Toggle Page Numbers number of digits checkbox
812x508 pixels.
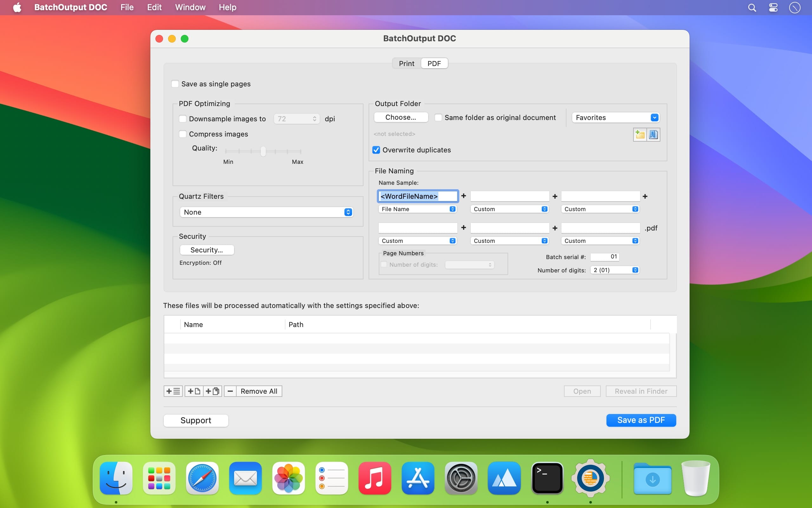click(x=384, y=264)
